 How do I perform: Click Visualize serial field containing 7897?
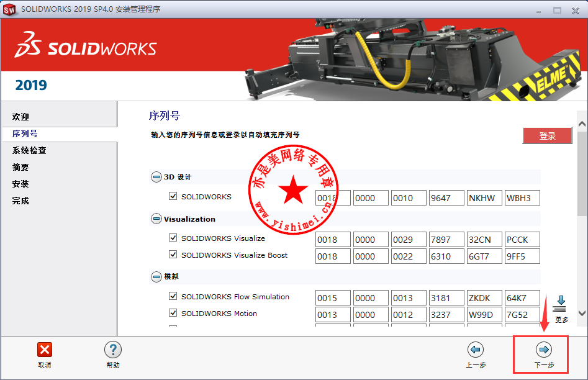446,240
